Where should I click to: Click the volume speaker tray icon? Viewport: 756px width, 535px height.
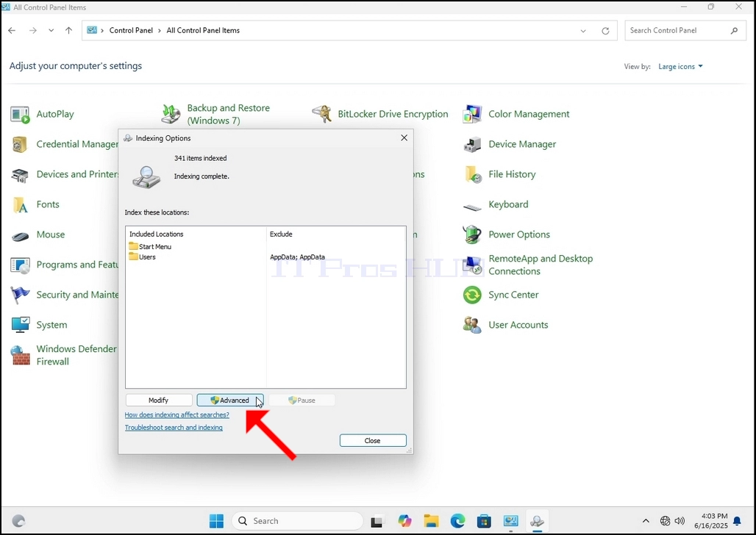tap(680, 521)
